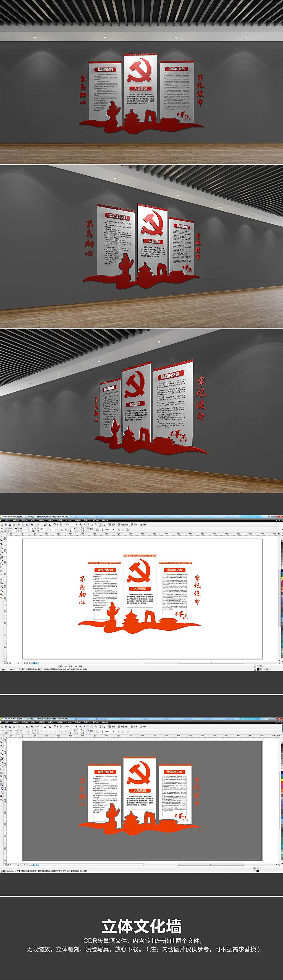Open 工具(O) menu in white-page CorelDRAW window
Image resolution: width=283 pixels, height=980 pixels.
(x=87, y=520)
